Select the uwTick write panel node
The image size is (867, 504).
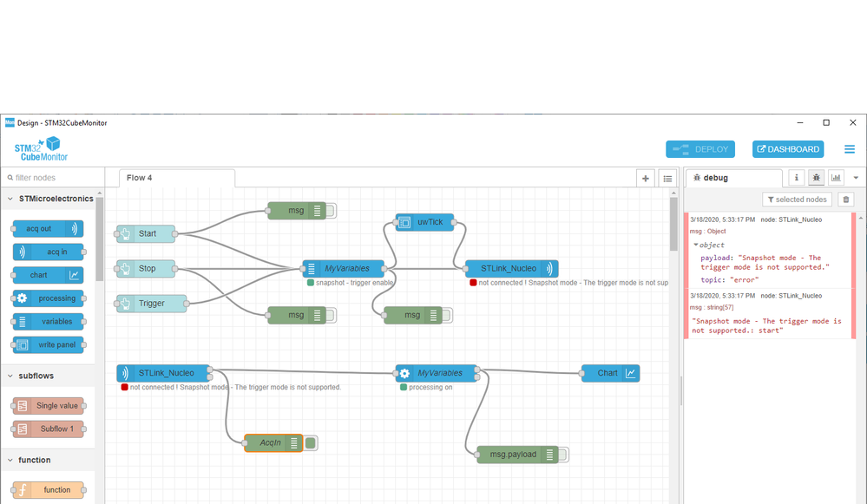[424, 222]
